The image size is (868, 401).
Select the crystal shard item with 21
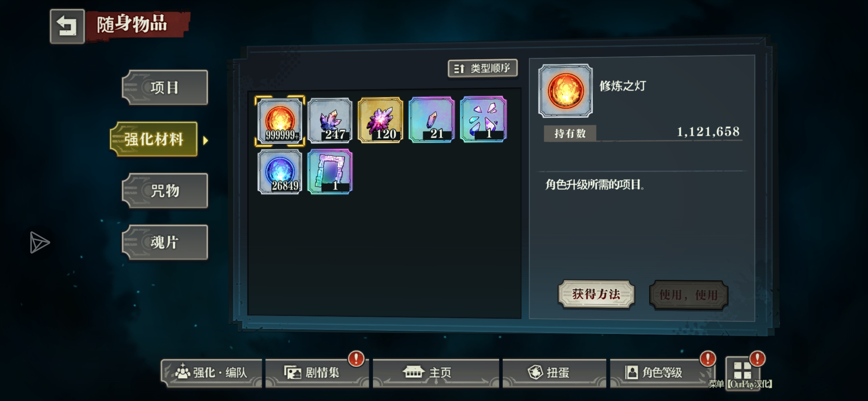(x=431, y=120)
